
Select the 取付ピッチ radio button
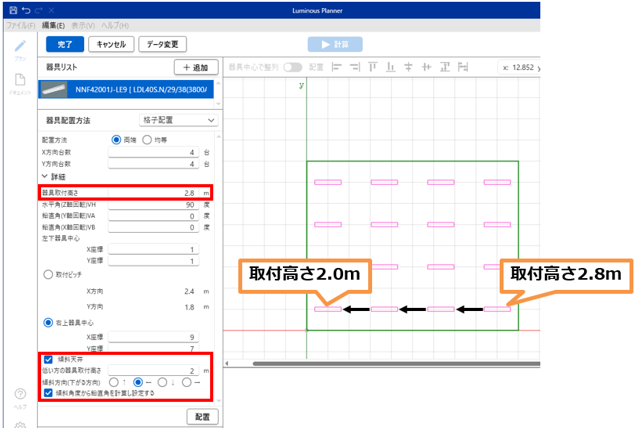click(x=47, y=272)
